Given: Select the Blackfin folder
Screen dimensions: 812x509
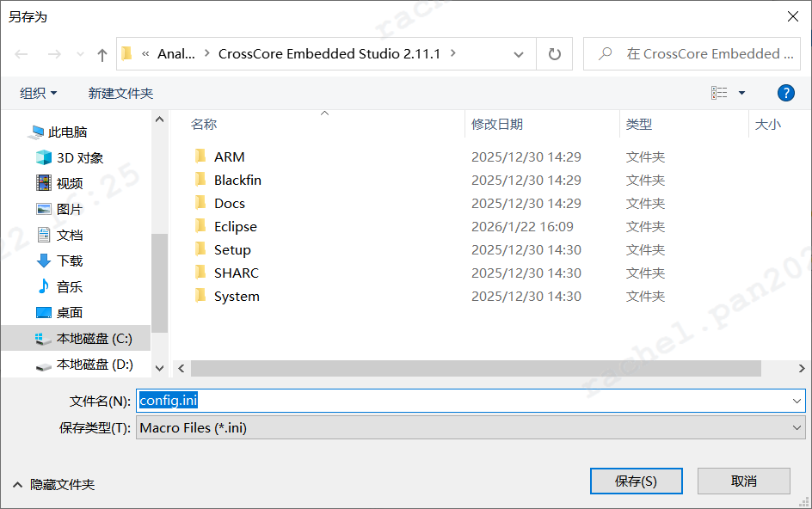Looking at the screenshot, I should (237, 181).
